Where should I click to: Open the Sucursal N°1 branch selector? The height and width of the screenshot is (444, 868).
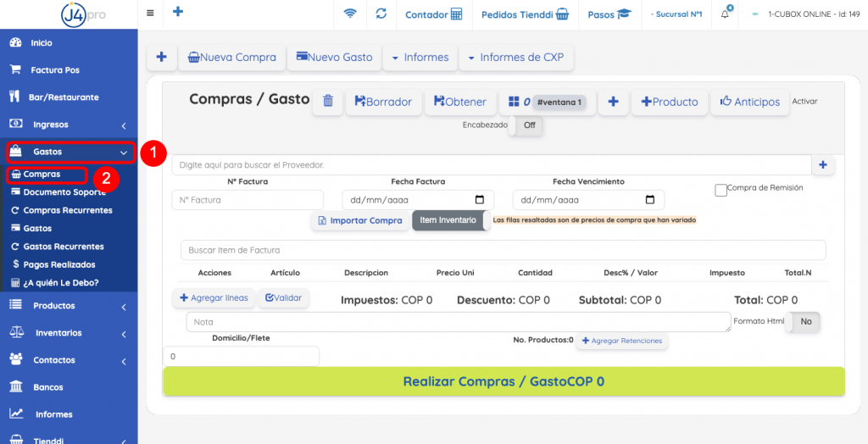[x=676, y=14]
